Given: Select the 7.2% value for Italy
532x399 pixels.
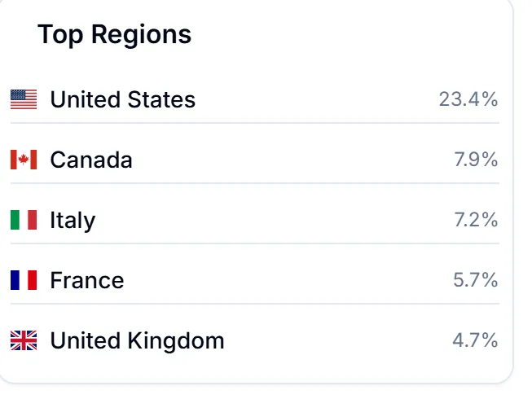Looking at the screenshot, I should pyautogui.click(x=475, y=220).
